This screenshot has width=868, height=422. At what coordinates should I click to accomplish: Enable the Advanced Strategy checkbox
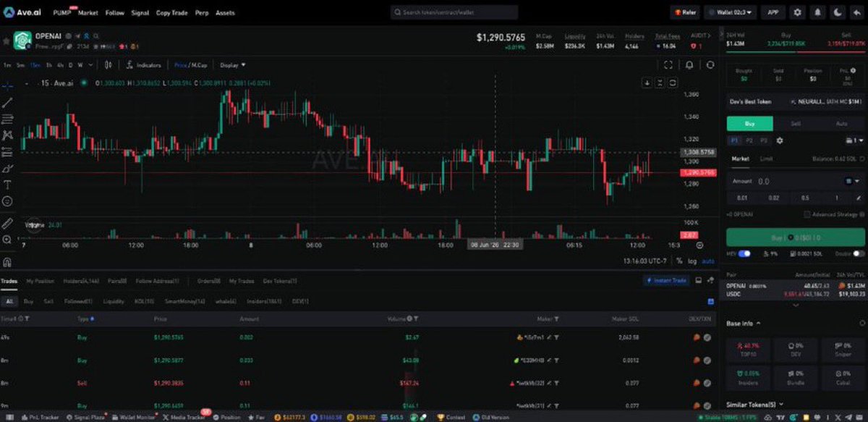pos(807,214)
